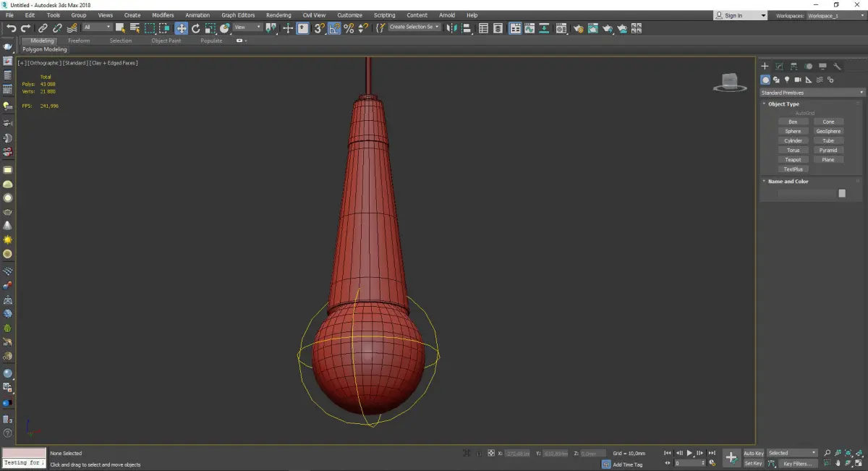Choose the Select Object tool
Screen dimensions: 868x471
tap(120, 28)
